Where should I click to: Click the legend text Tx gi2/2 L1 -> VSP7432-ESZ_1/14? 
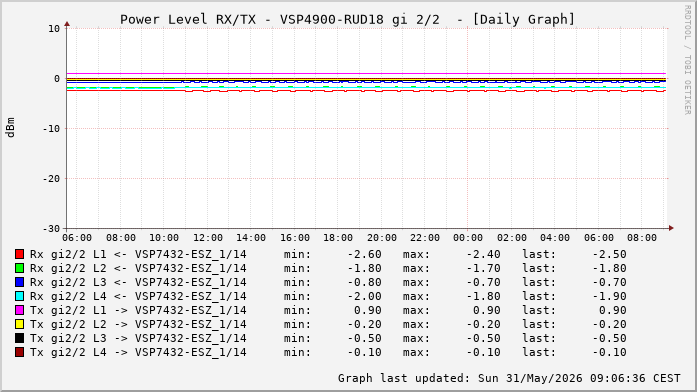[x=138, y=310]
